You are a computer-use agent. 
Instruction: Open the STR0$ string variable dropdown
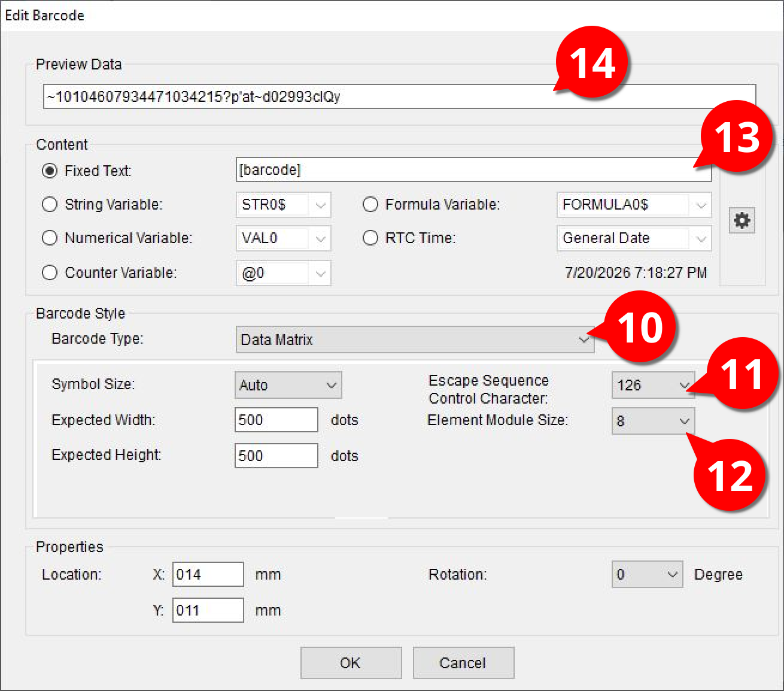pos(283,205)
